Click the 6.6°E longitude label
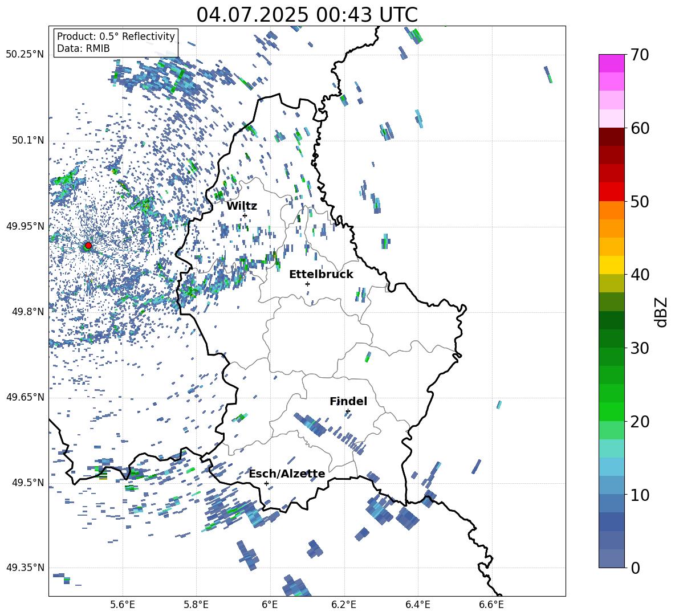 click(x=491, y=605)
